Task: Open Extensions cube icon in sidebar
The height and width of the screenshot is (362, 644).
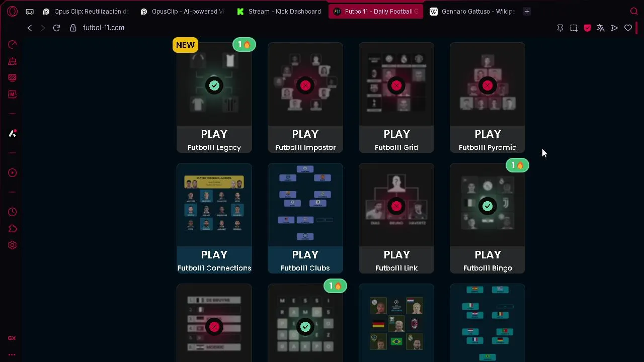Action: (13, 229)
